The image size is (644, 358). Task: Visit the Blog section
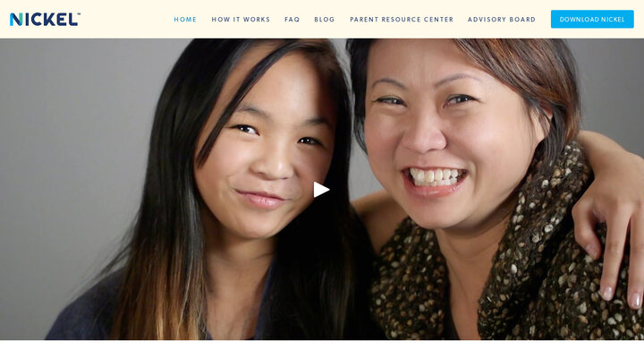(x=325, y=20)
